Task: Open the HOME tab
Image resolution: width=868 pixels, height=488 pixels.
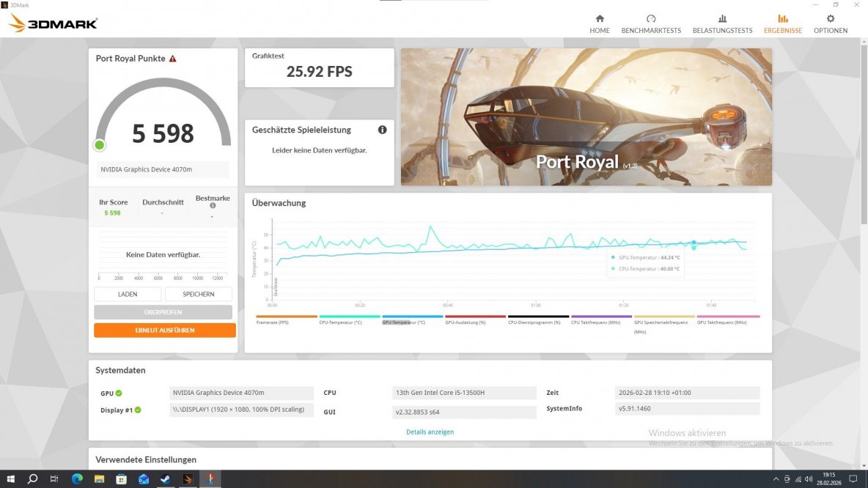Action: click(x=600, y=24)
